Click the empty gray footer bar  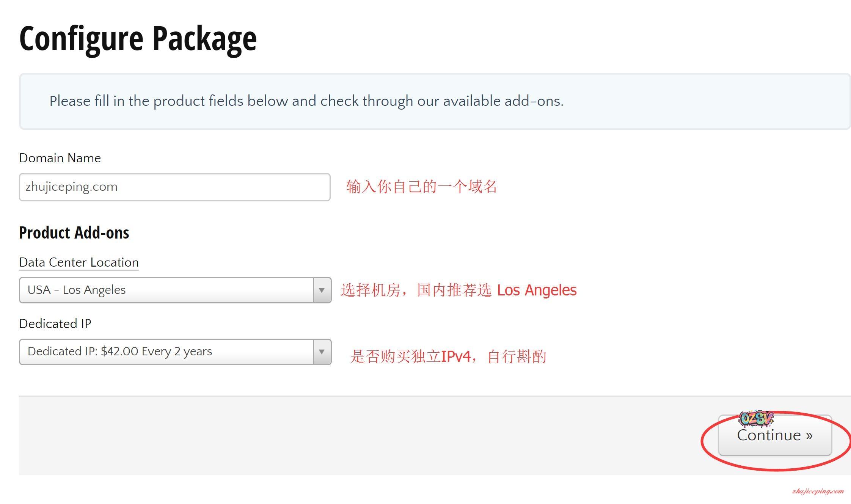[x=341, y=435]
